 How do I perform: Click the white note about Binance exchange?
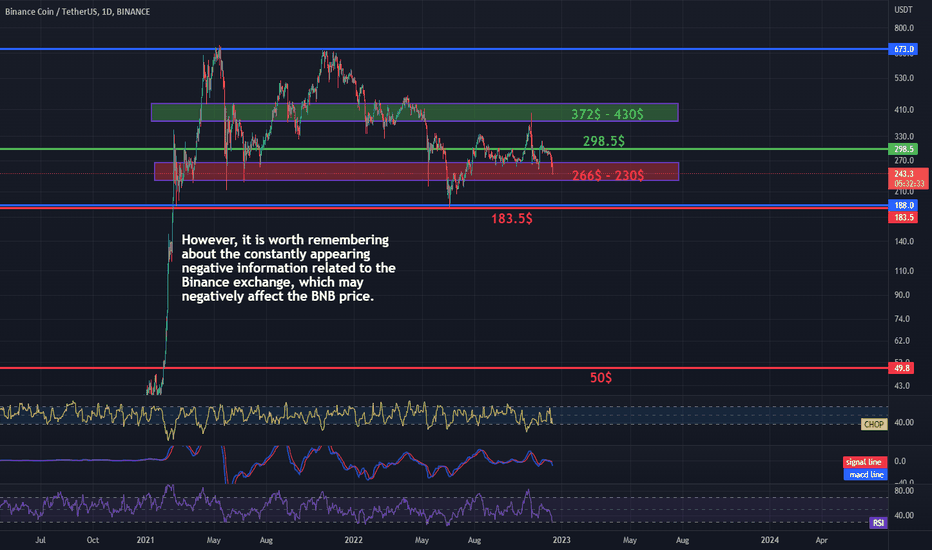[x=288, y=268]
